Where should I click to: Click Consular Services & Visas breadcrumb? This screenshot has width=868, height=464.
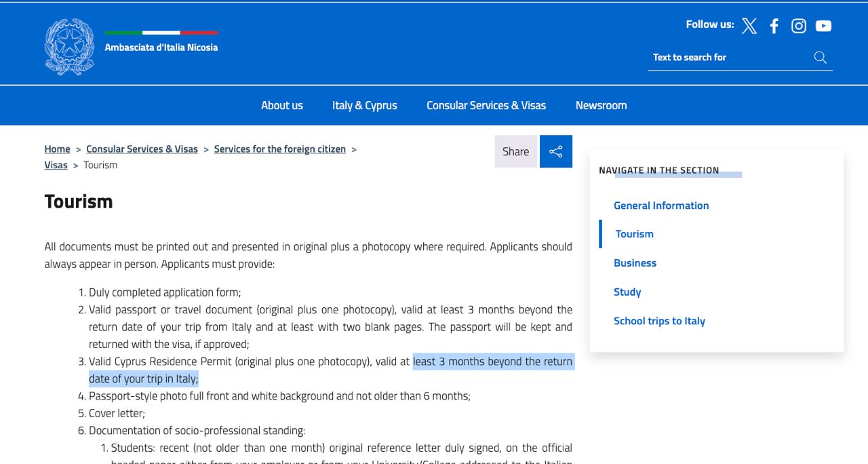[x=142, y=149]
